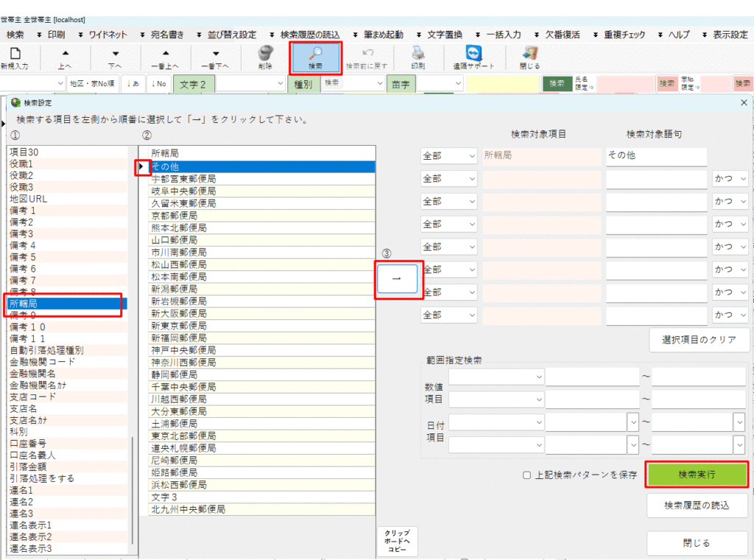Click the 新規入力 new document icon
Viewport: 754px width, 560px height.
point(15,55)
